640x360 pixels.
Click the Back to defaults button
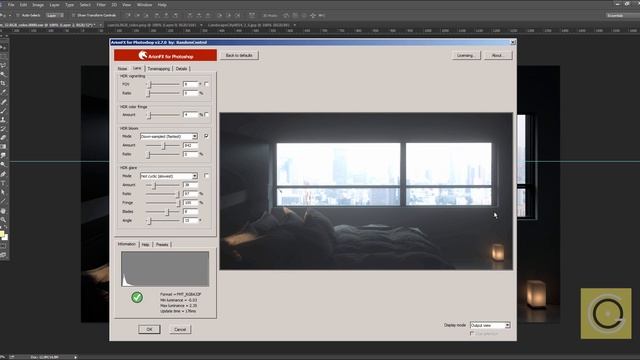click(239, 55)
